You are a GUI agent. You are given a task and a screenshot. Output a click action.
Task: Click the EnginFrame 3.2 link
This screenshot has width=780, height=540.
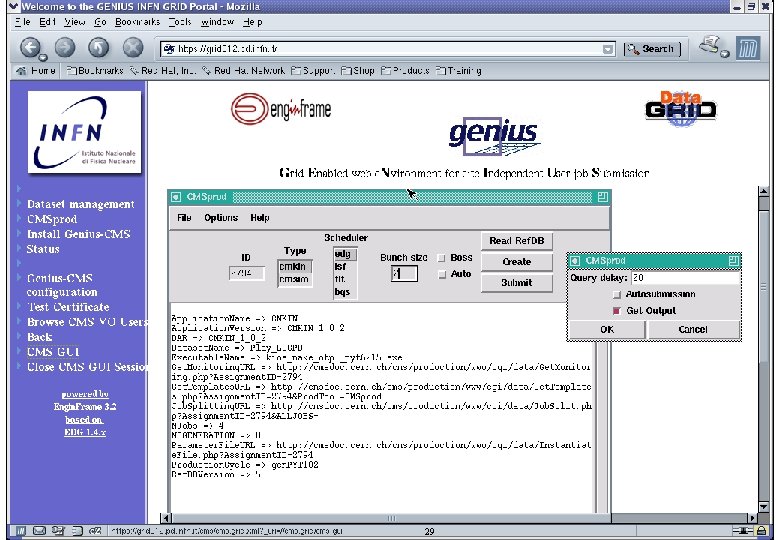click(x=85, y=407)
